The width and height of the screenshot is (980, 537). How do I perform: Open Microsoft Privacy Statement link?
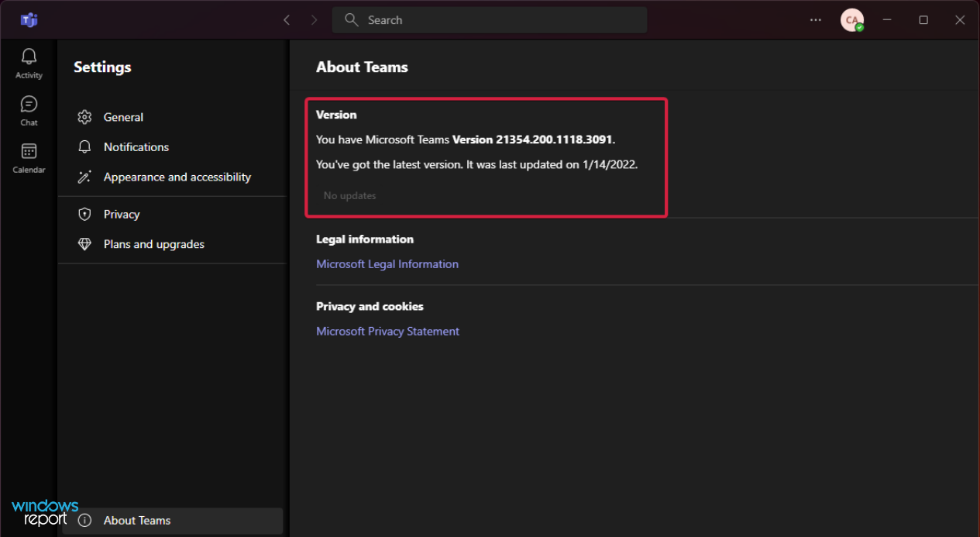coord(387,331)
